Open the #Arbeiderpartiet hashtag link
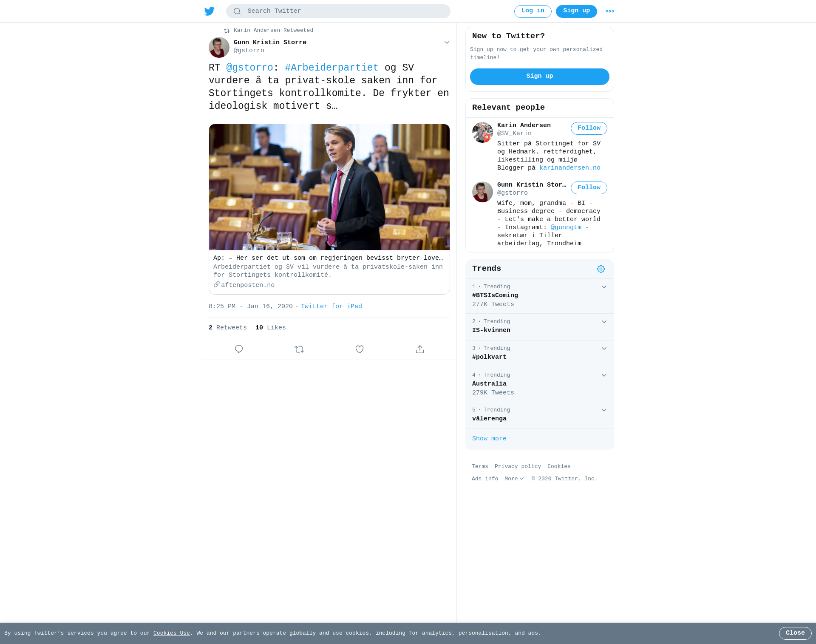816x644 pixels. pyautogui.click(x=331, y=68)
